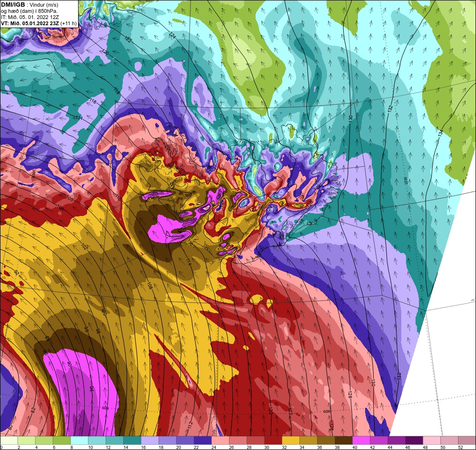Click the bright magenta 40–42 m/s legend swatch
The height and width of the screenshot is (450, 476).
click(361, 440)
